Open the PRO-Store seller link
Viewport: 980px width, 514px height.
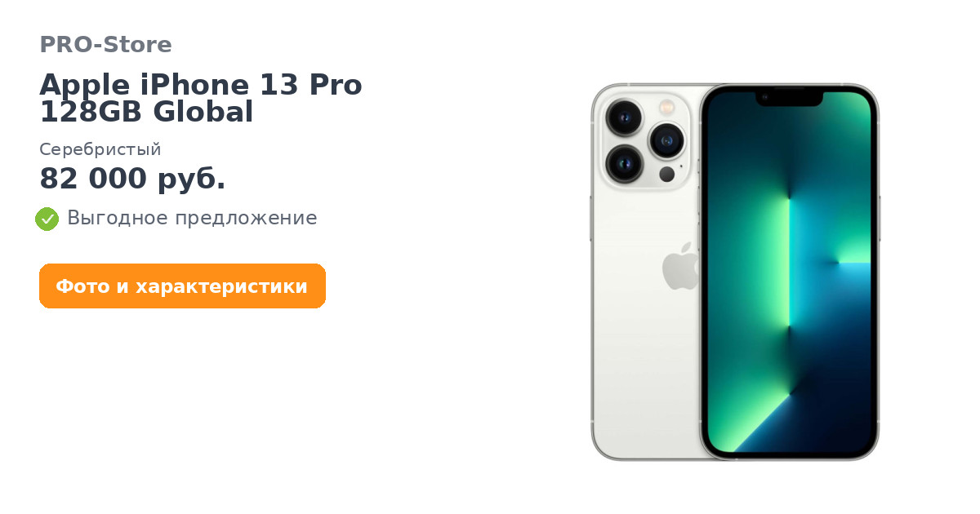coord(105,45)
